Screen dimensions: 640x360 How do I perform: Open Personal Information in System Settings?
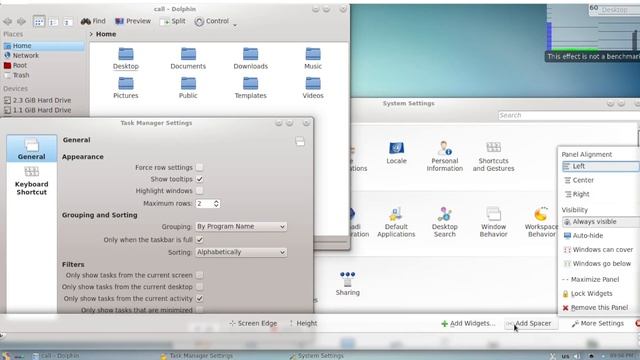[x=444, y=156]
